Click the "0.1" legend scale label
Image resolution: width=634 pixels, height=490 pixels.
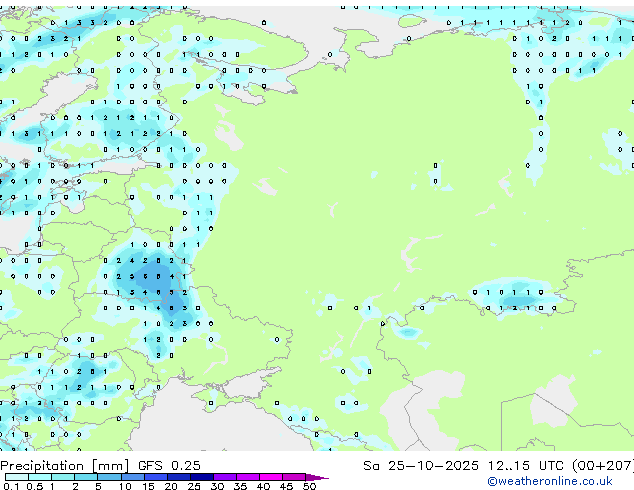11,486
